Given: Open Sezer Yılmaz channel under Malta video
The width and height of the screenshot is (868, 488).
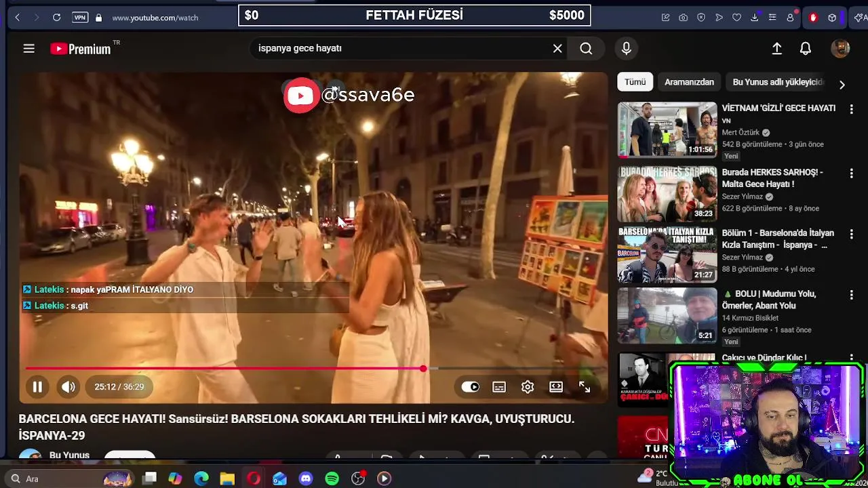Looking at the screenshot, I should 743,197.
